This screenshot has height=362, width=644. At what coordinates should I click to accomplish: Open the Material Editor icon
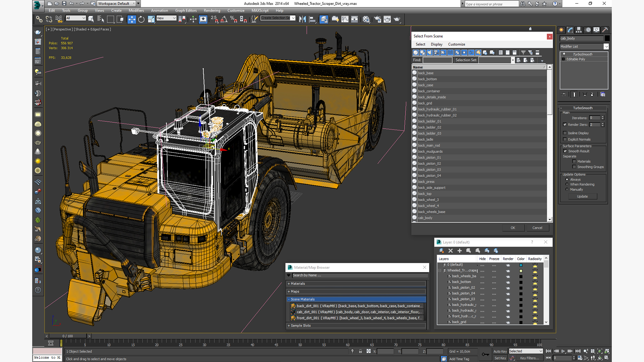(366, 19)
